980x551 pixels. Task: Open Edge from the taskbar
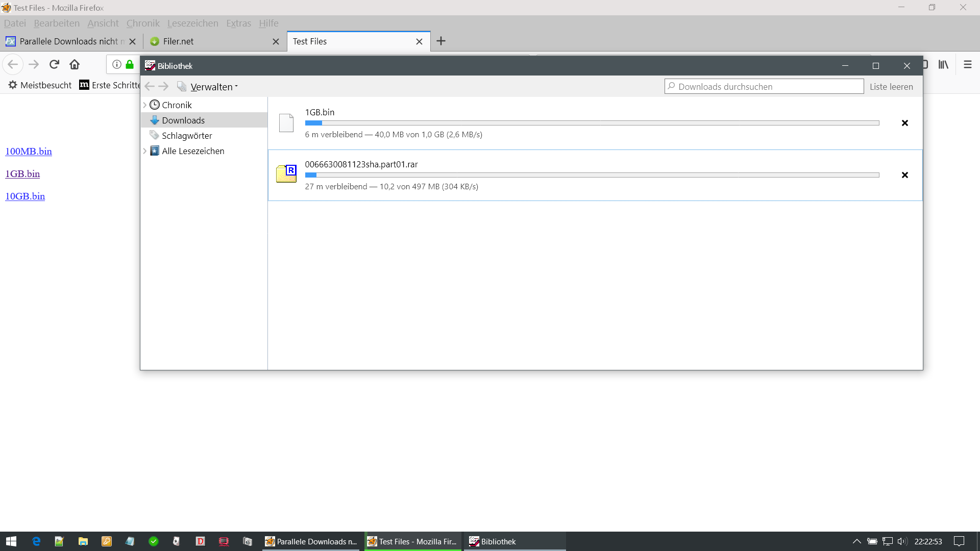point(36,541)
